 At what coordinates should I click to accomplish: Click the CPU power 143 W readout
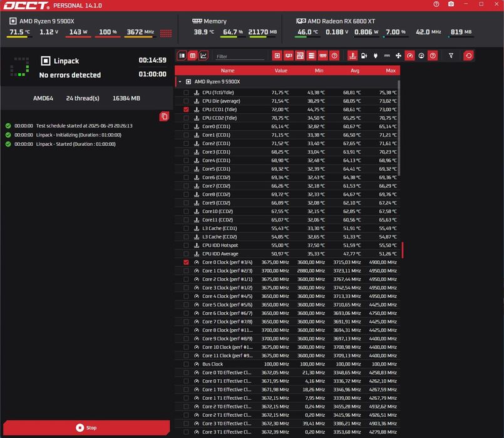[78, 32]
